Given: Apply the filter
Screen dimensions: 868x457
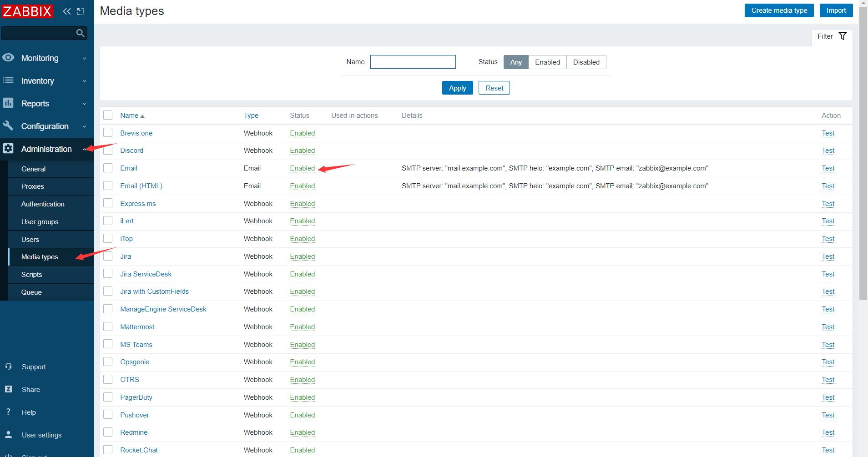Looking at the screenshot, I should click(458, 88).
